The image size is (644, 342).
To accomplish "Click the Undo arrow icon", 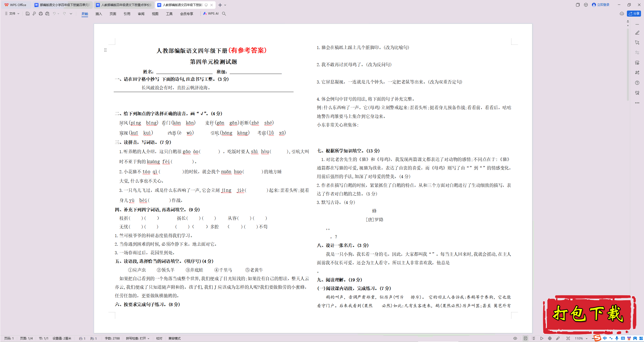I will (x=54, y=14).
